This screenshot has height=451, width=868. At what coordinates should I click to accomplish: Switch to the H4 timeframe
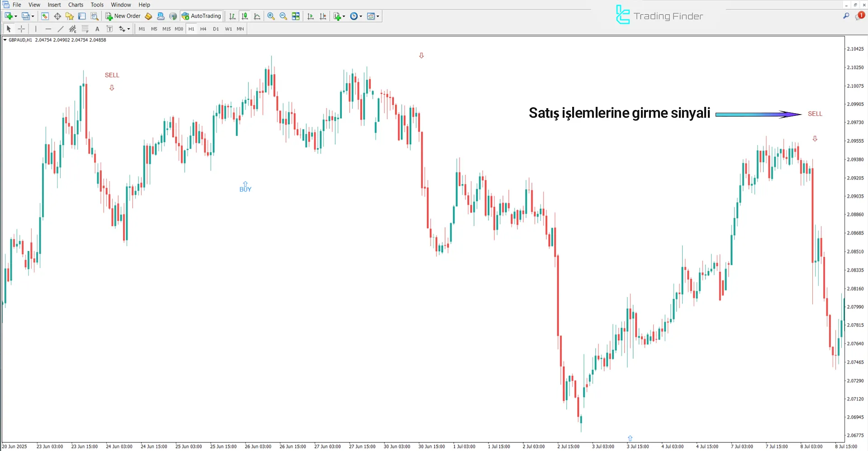(x=203, y=29)
